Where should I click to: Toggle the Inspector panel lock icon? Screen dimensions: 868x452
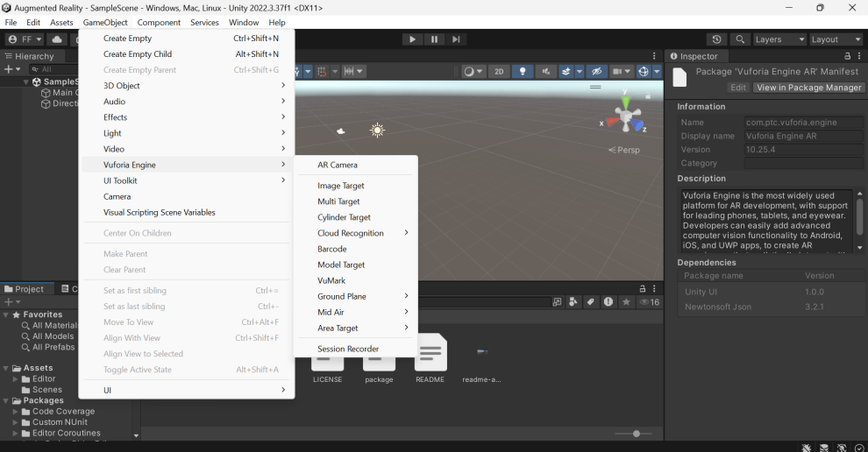click(847, 56)
